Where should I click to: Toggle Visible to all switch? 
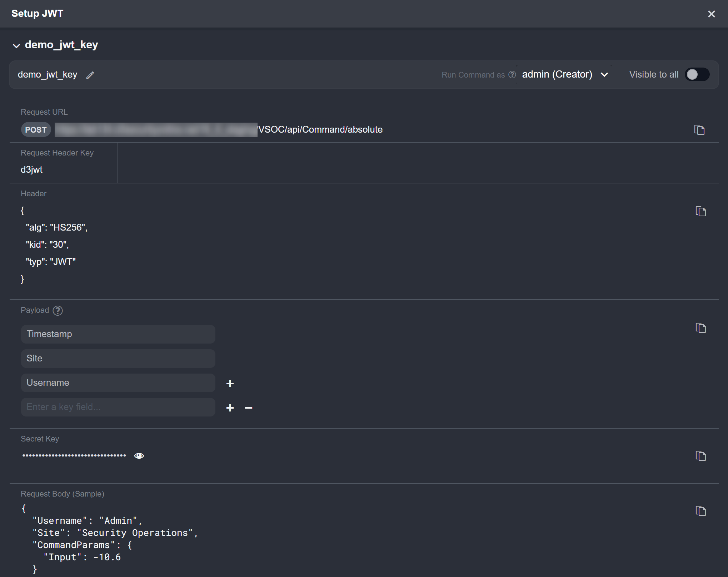[x=697, y=74]
